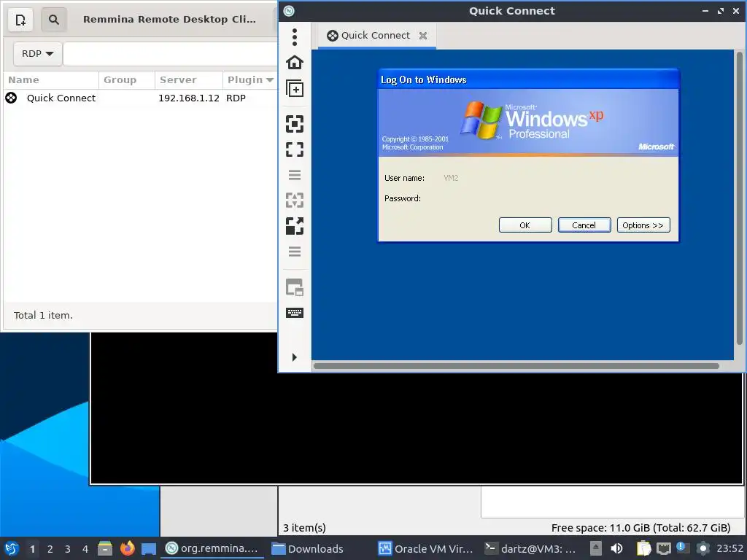The width and height of the screenshot is (747, 560).
Task: Click server address 192.168.1.12
Action: click(189, 98)
